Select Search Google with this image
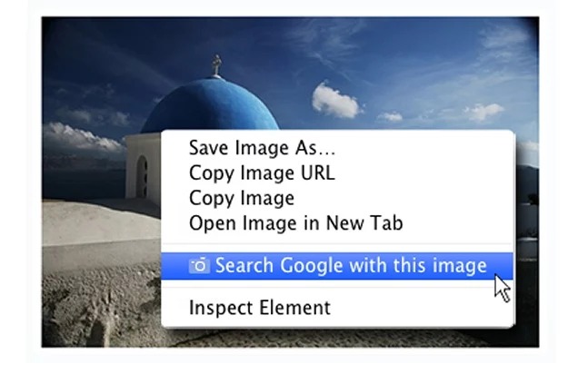This screenshot has height=374, width=588. (337, 266)
